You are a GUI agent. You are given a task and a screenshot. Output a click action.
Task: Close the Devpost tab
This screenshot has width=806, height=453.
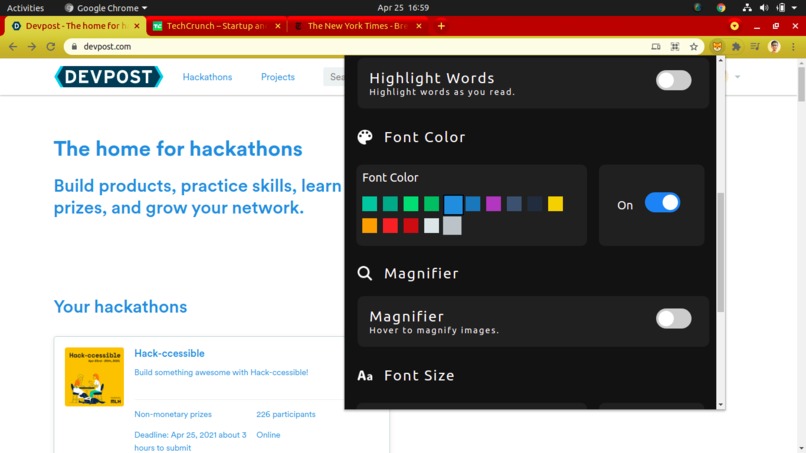(137, 26)
